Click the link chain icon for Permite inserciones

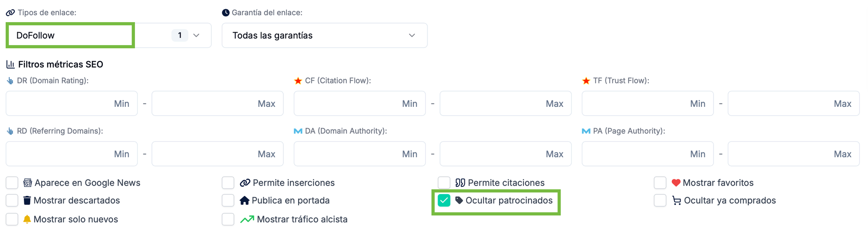[245, 183]
